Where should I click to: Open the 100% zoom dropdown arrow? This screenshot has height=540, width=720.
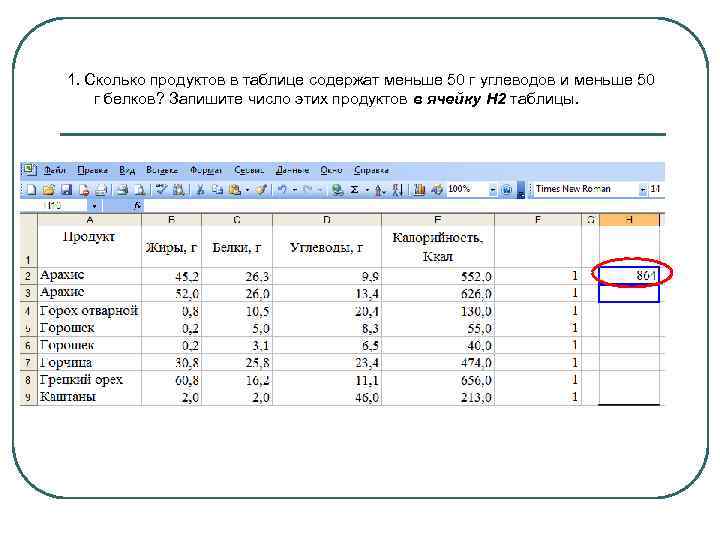493,189
